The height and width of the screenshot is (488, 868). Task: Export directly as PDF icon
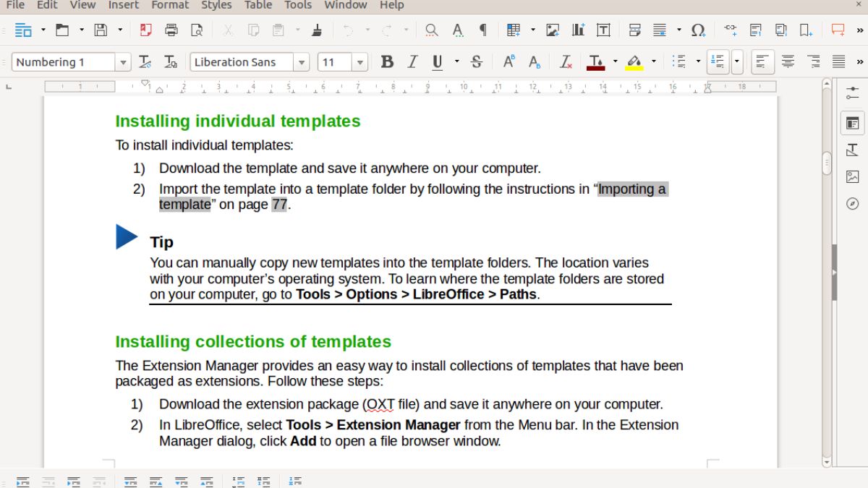[146, 30]
